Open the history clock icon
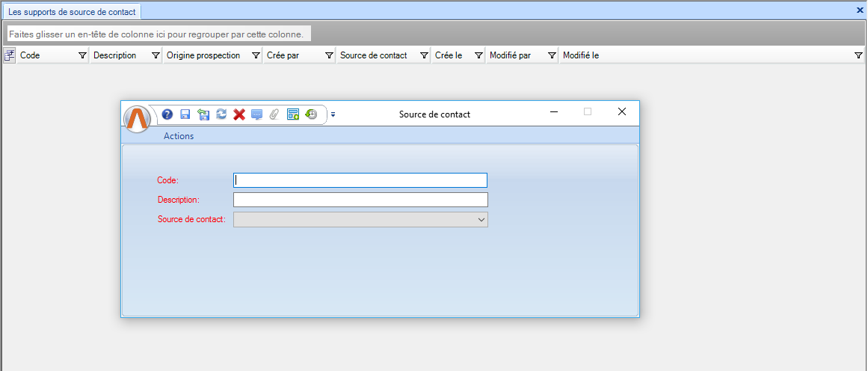The width and height of the screenshot is (868, 371). pyautogui.click(x=311, y=114)
